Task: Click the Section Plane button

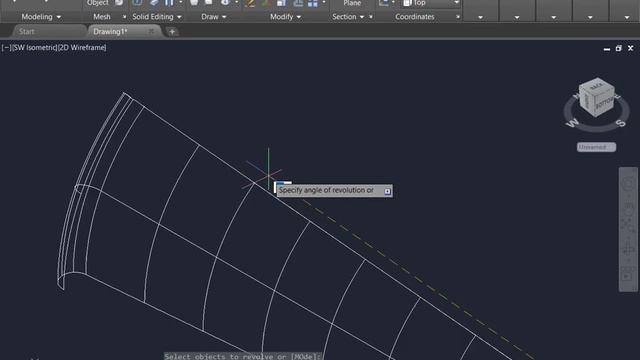Action: point(352,3)
